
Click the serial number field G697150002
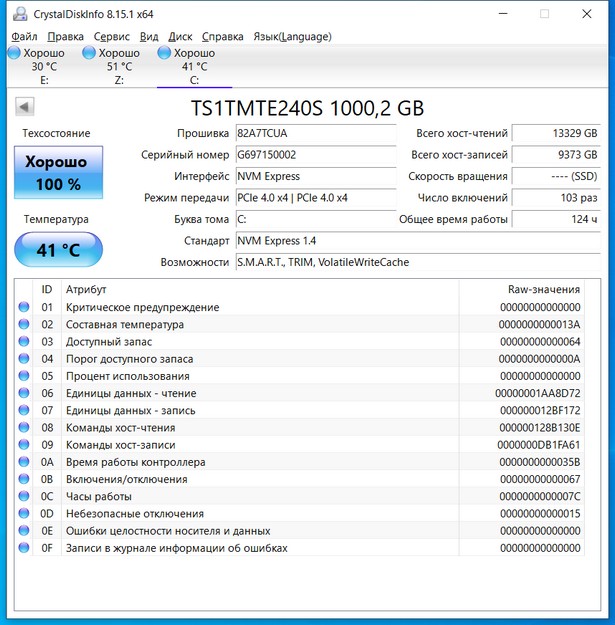click(316, 155)
